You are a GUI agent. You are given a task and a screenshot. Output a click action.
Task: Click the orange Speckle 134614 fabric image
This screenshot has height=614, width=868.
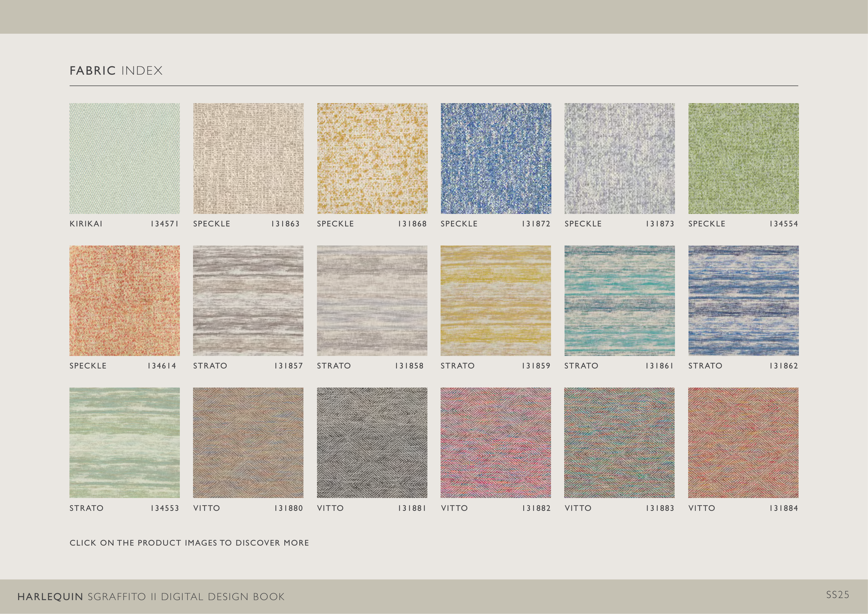[124, 300]
